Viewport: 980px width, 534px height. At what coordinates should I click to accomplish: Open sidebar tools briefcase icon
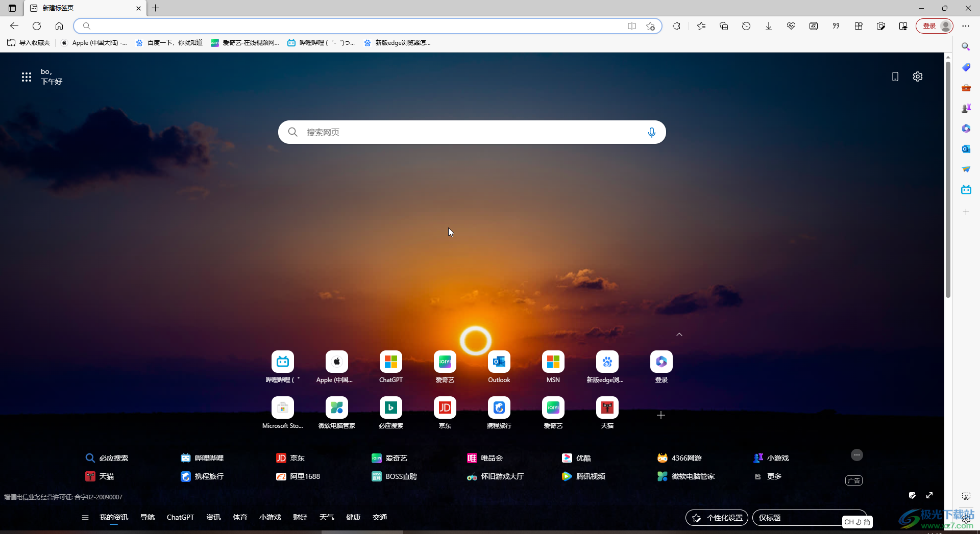pyautogui.click(x=966, y=88)
